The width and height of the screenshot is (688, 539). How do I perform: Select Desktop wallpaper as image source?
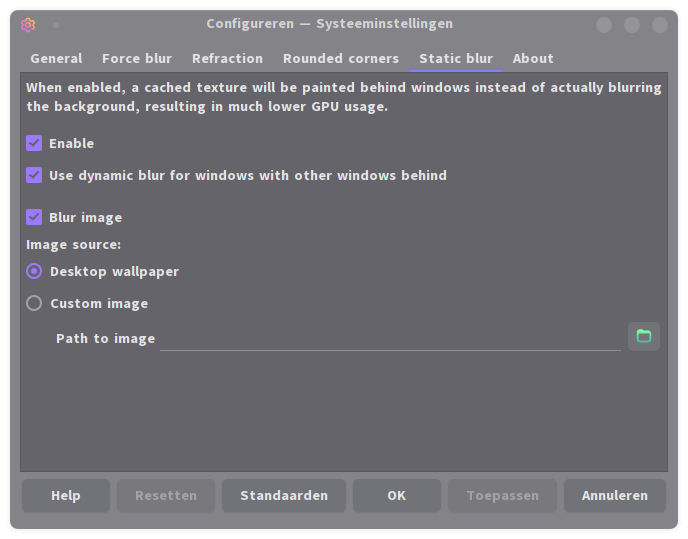pos(34,271)
